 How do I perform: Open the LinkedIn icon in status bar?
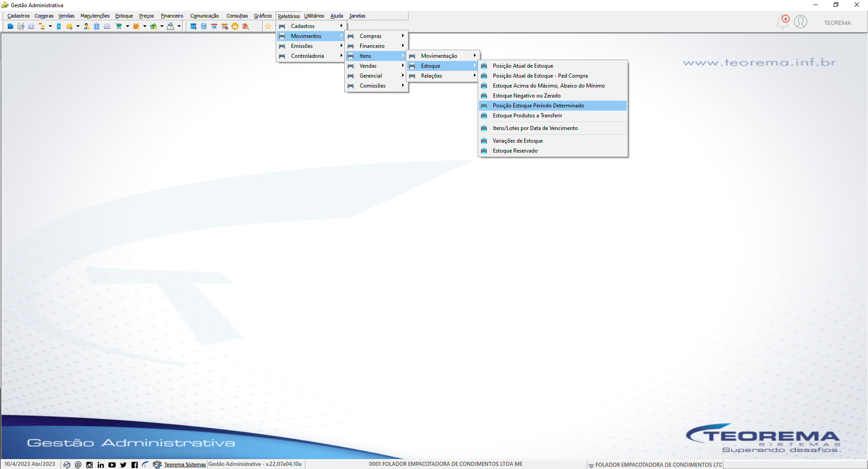pos(101,464)
